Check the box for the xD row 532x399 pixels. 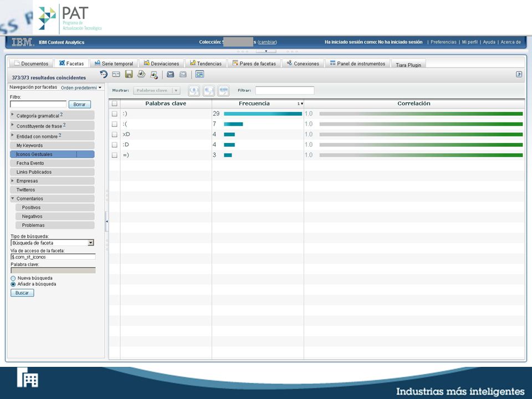point(115,134)
